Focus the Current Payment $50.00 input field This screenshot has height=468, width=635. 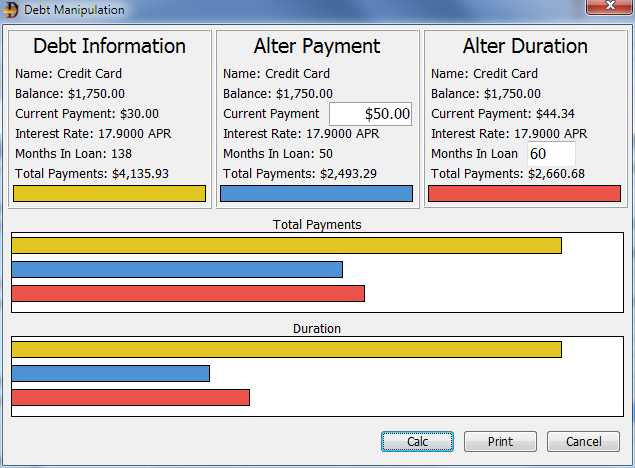[370, 114]
